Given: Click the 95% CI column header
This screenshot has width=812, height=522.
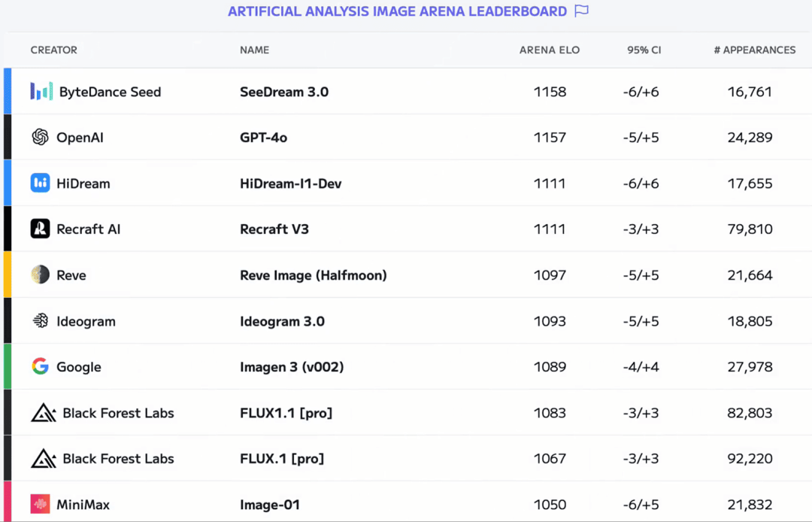Looking at the screenshot, I should coord(644,50).
